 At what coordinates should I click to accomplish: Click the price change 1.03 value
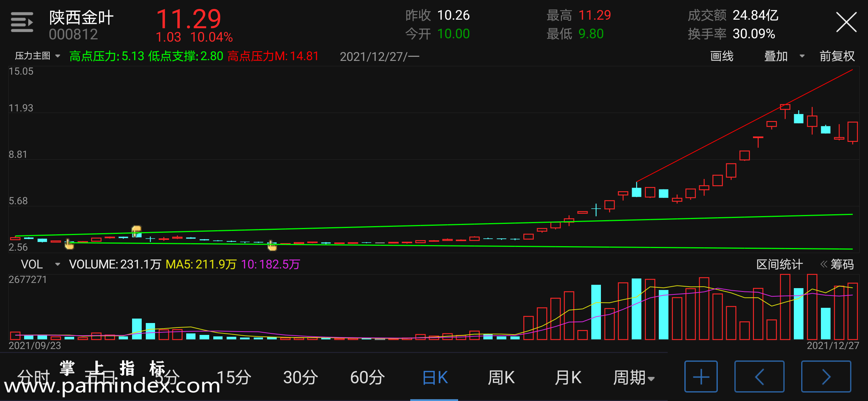[x=168, y=37]
